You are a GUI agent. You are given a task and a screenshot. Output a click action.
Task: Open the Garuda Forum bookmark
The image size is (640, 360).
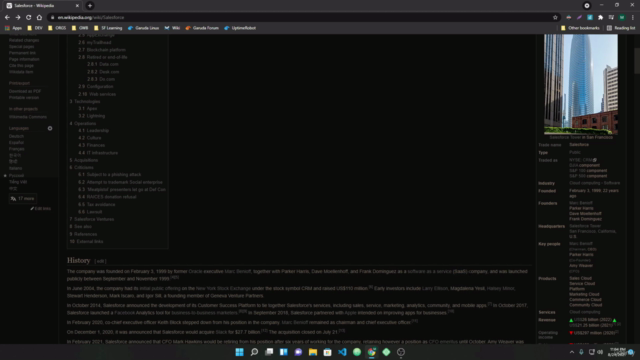coord(202,28)
